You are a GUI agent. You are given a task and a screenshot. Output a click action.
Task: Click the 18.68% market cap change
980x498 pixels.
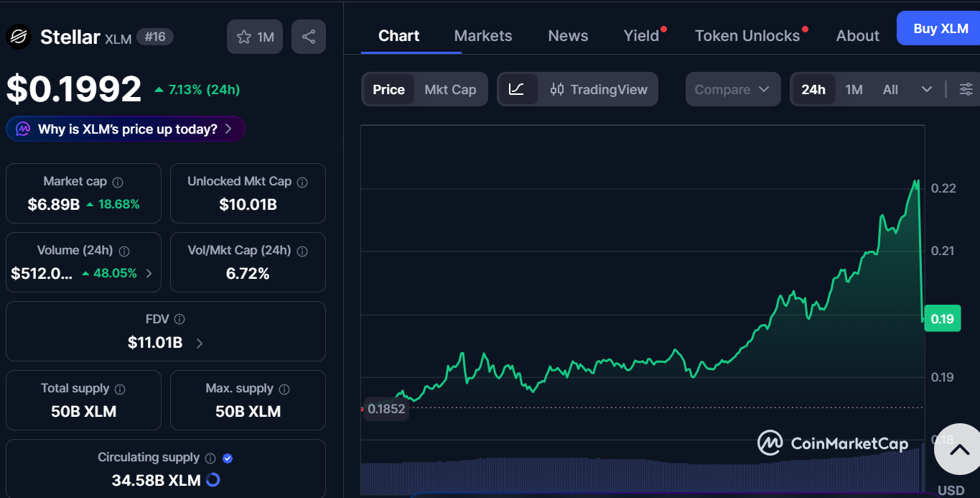pyautogui.click(x=113, y=204)
